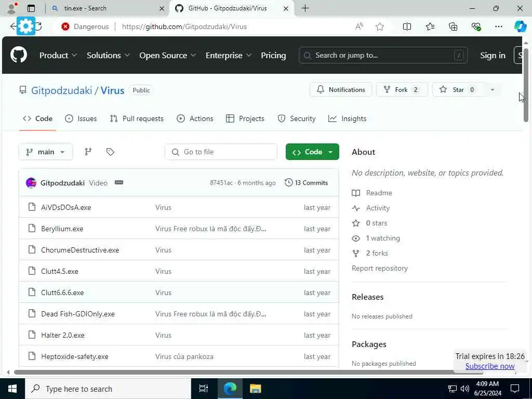
Task: Open file Heptoxide-safety.exe
Action: pyautogui.click(x=75, y=356)
